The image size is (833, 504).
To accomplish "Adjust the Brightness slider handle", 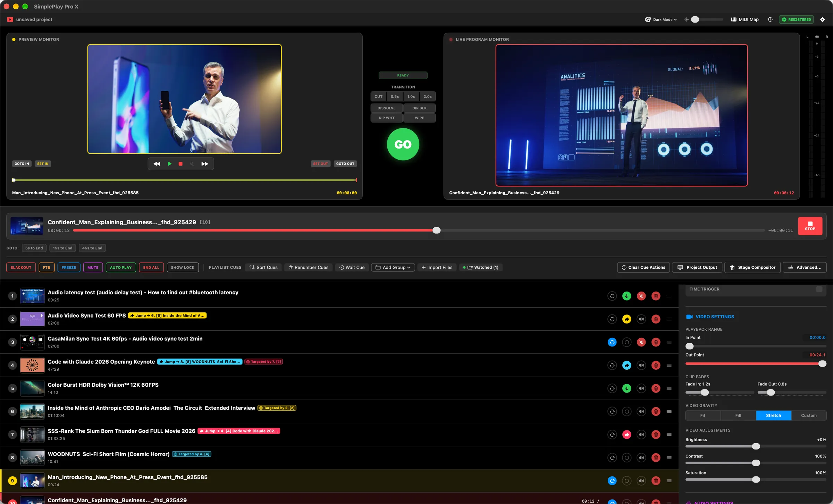I will point(756,446).
